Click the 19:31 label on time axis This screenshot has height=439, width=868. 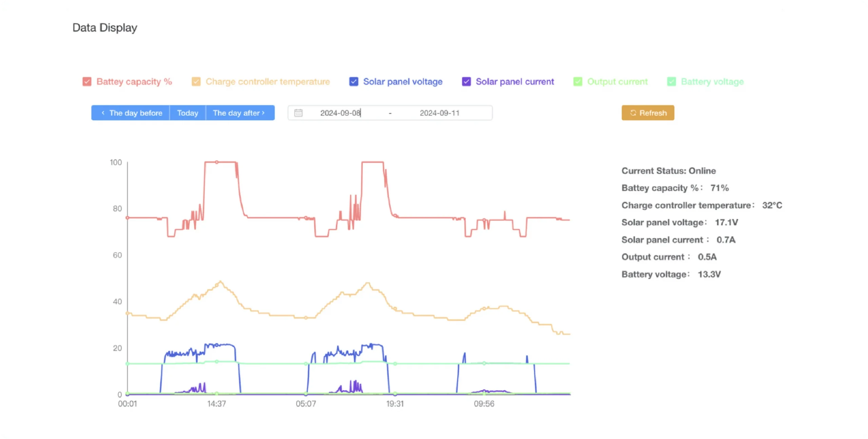pyautogui.click(x=395, y=404)
